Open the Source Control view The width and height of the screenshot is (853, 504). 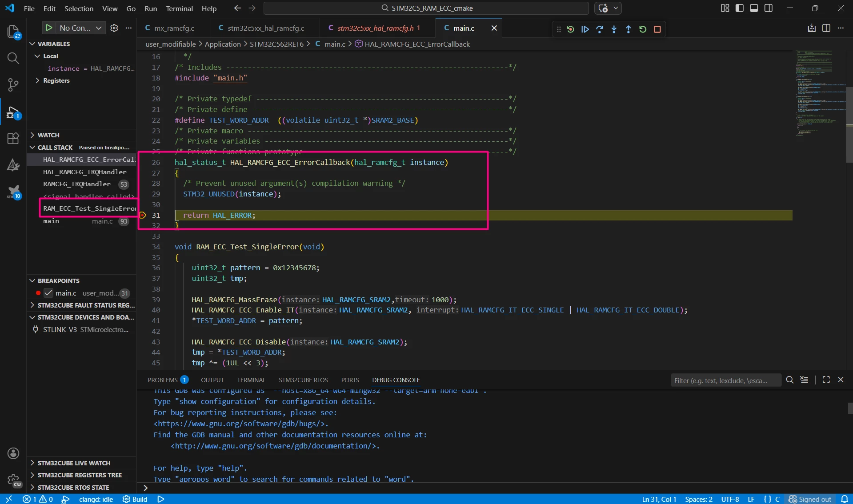coord(13,85)
